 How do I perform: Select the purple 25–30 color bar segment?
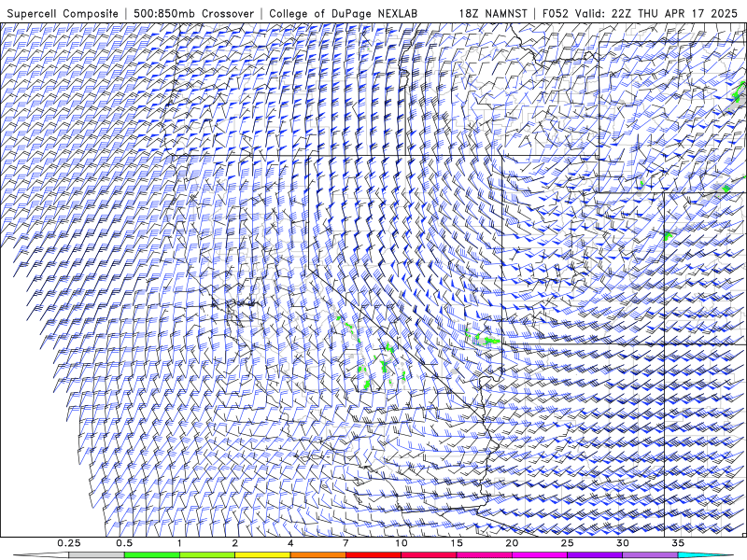(595, 555)
